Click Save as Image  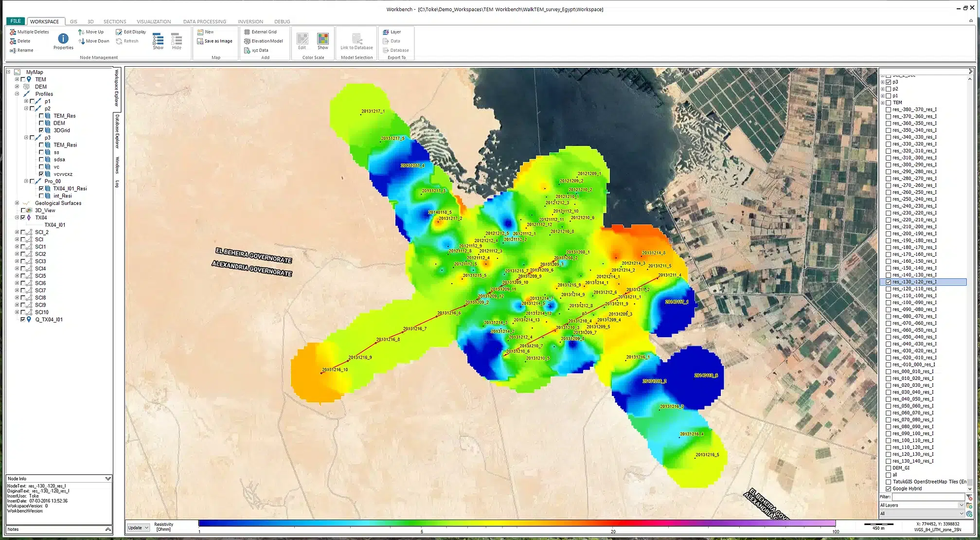(x=214, y=41)
